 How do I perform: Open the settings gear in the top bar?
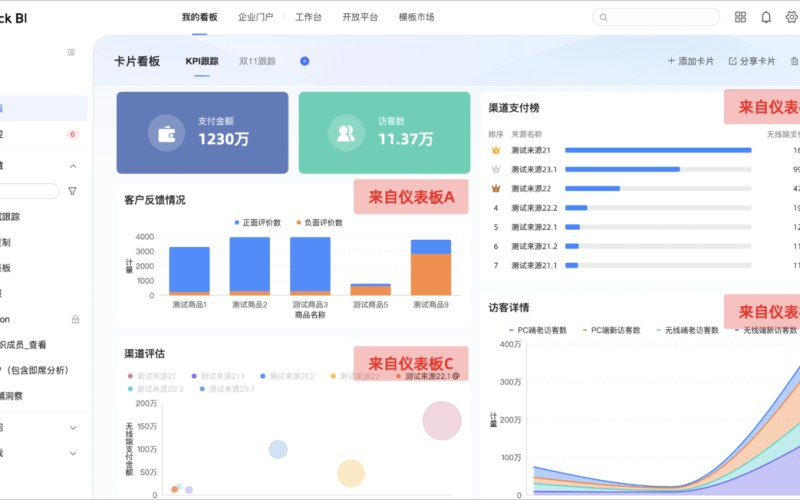[791, 17]
